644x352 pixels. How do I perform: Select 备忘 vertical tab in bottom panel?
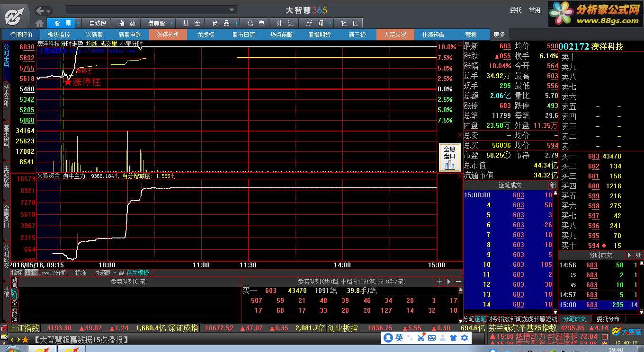(14, 305)
